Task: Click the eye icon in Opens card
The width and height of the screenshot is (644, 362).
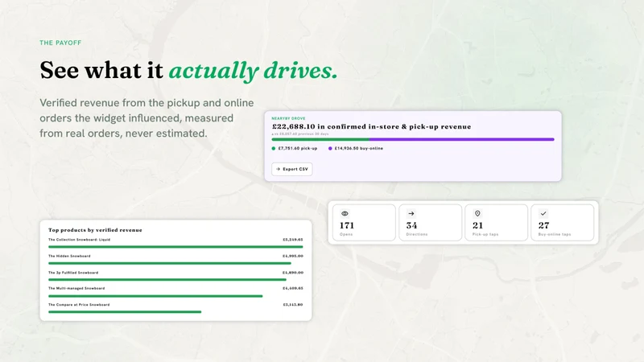Action: pos(345,213)
